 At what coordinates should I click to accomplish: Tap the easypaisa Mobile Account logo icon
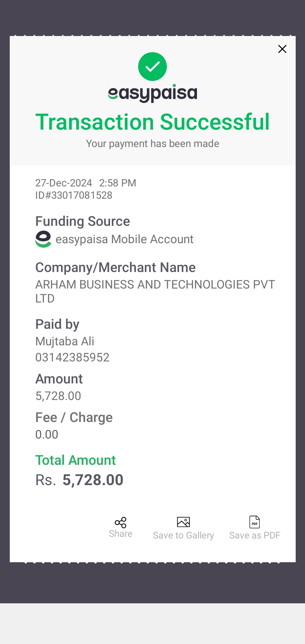tap(43, 239)
